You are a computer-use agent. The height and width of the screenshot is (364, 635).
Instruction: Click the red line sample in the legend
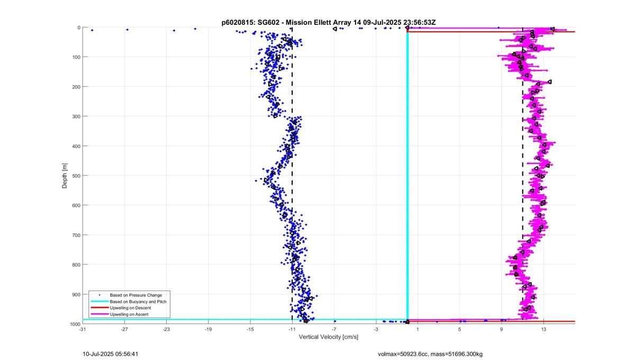99,308
